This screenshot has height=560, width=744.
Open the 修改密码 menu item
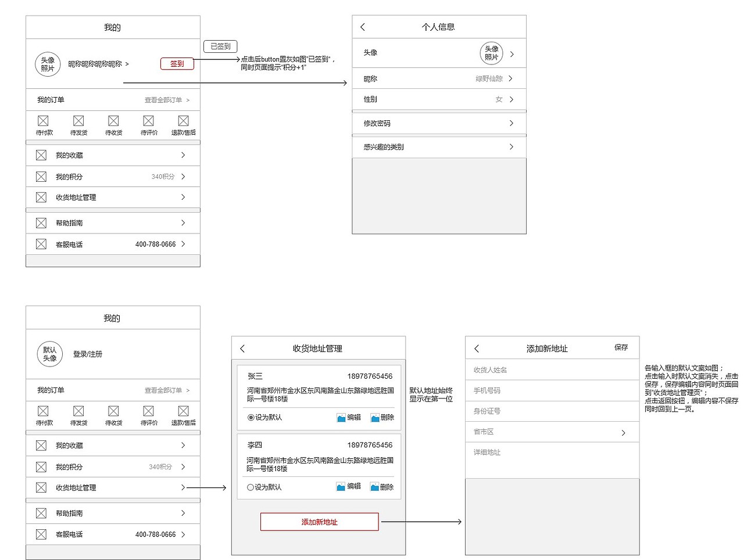439,123
